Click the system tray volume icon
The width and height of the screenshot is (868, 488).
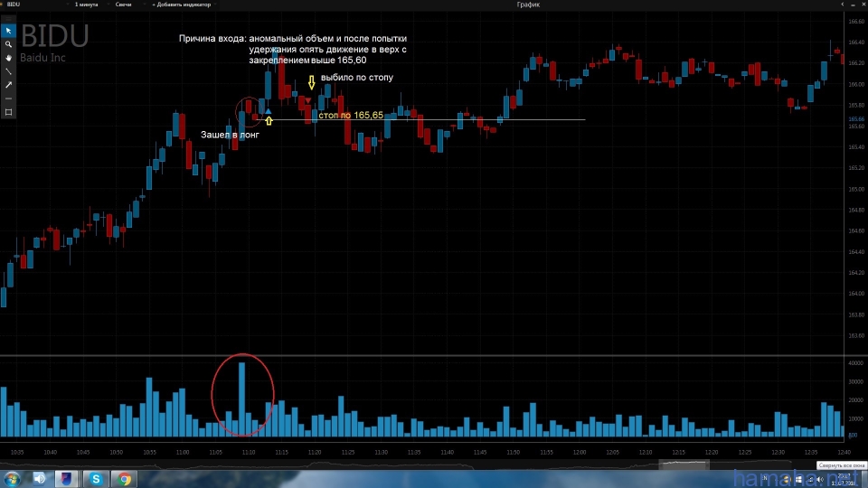coord(820,479)
